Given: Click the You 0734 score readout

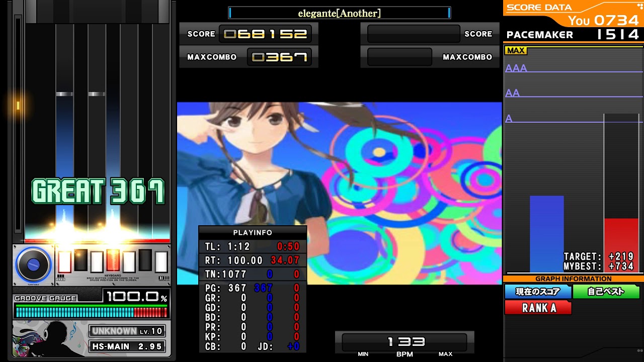Looking at the screenshot, I should pos(603,20).
